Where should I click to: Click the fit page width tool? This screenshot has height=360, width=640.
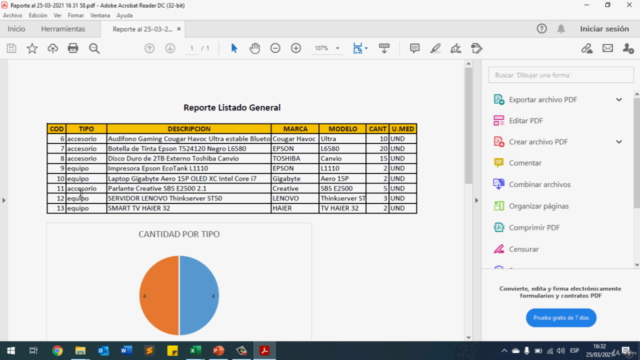pyautogui.click(x=358, y=48)
